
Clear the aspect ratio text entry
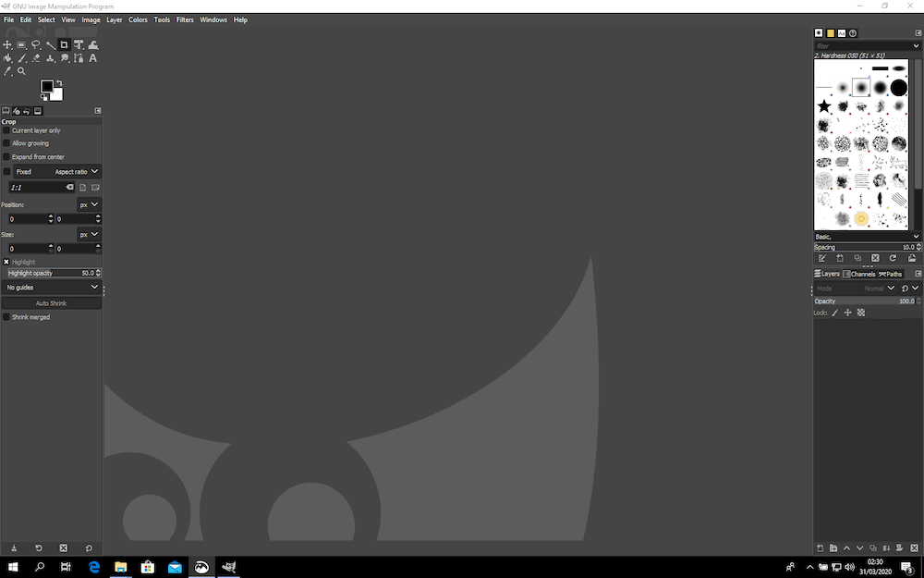(x=69, y=188)
